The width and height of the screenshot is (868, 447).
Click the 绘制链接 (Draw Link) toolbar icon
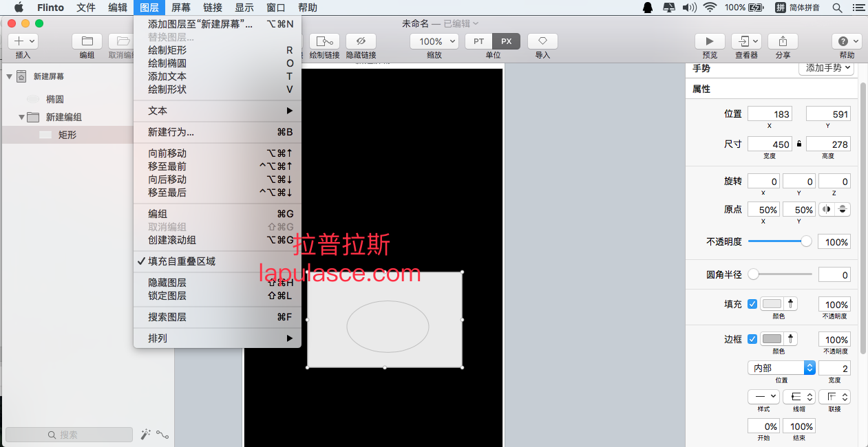pos(324,41)
